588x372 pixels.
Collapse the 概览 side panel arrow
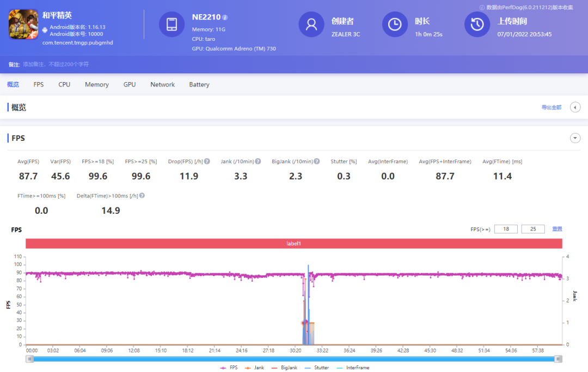(575, 107)
